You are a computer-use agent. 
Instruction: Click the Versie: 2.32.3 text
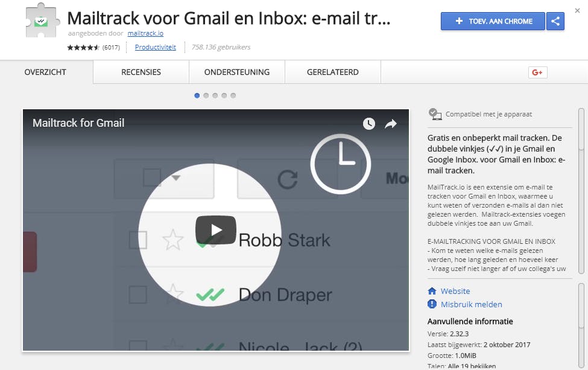click(448, 334)
